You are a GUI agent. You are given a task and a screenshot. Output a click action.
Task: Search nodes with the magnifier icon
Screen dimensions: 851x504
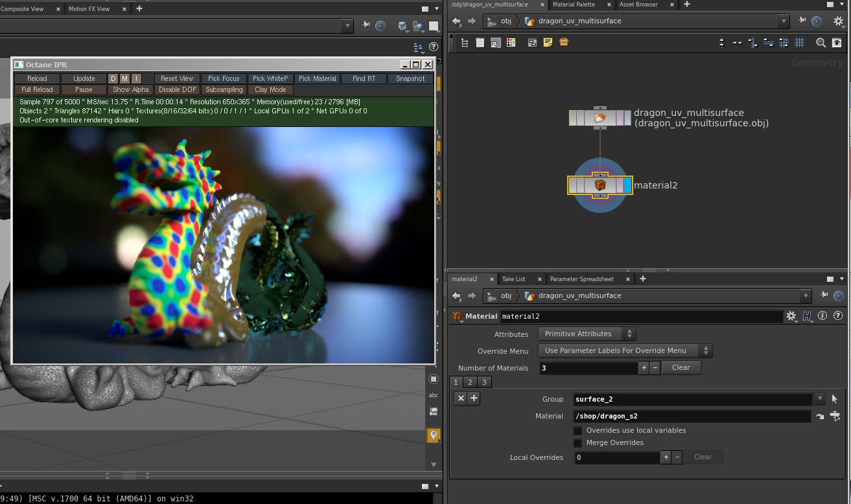pos(821,43)
